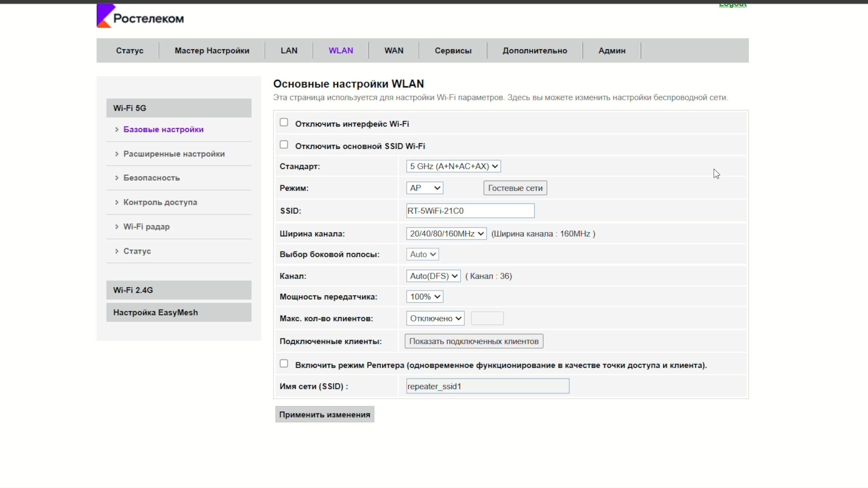Check 'Отключить интерфейс Wi-Fi' checkbox
868x488 pixels.
pos(284,122)
